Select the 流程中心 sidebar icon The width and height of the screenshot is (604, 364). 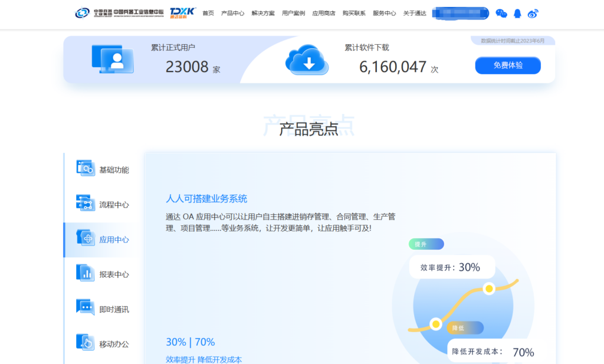[86, 204]
